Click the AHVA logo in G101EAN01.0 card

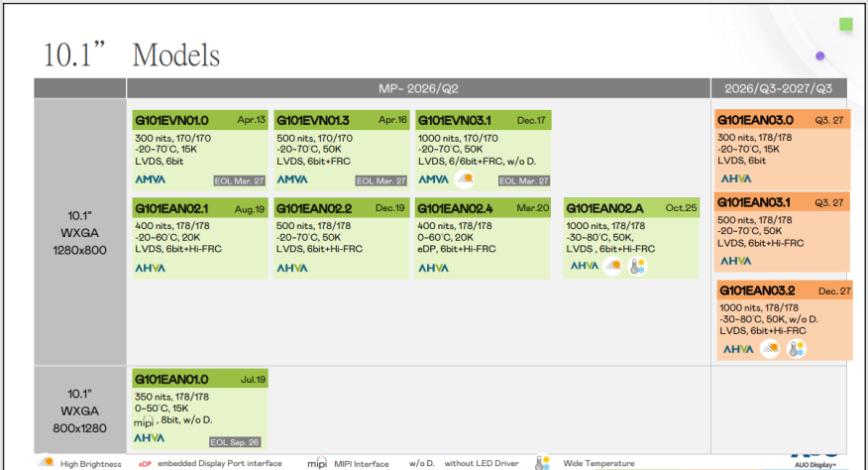point(149,438)
